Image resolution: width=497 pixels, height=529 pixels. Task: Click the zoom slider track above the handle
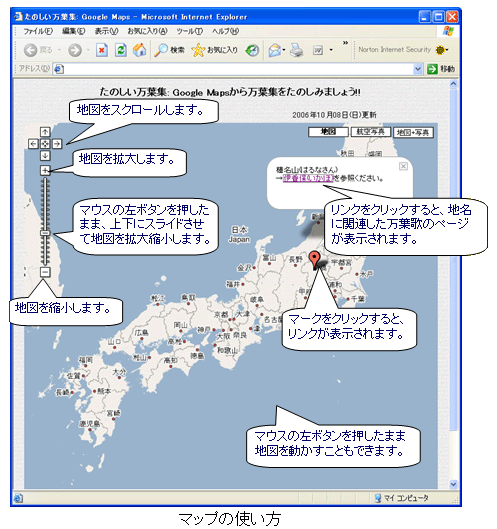tap(45, 204)
